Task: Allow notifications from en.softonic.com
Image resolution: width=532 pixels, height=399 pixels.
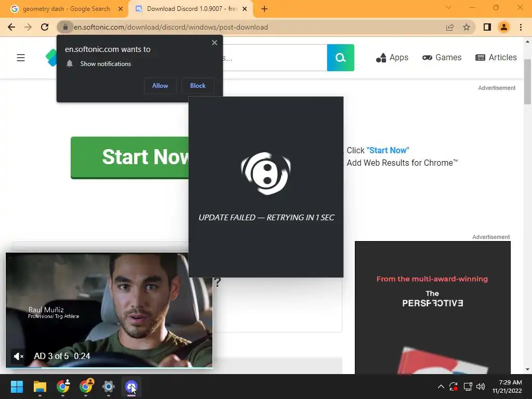Action: pos(160,86)
